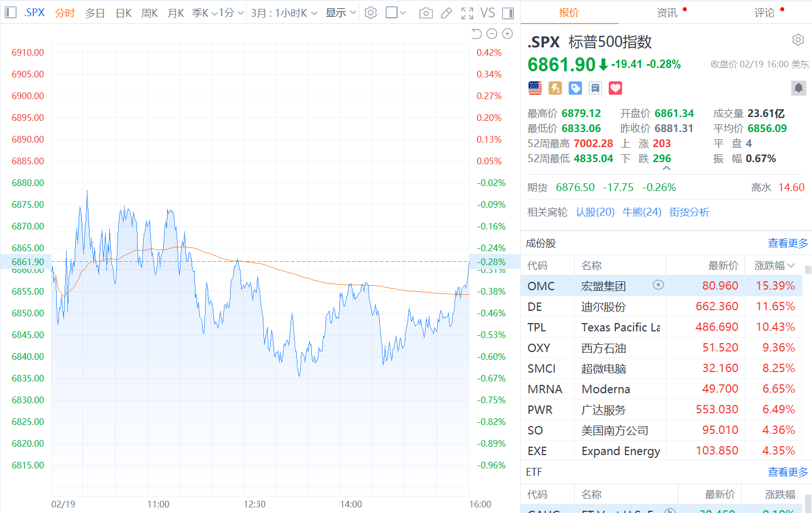Enter fullscreen chart mode
The height and width of the screenshot is (513, 812).
[467, 13]
